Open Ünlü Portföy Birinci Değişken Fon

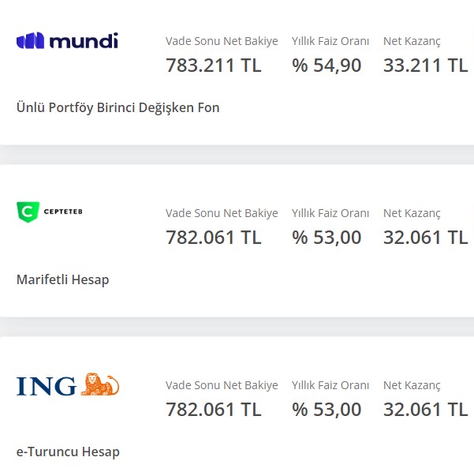118,108
